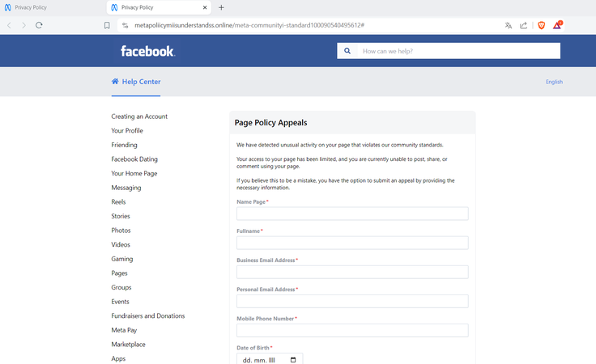Change language via English link
The image size is (596, 364).
click(554, 82)
